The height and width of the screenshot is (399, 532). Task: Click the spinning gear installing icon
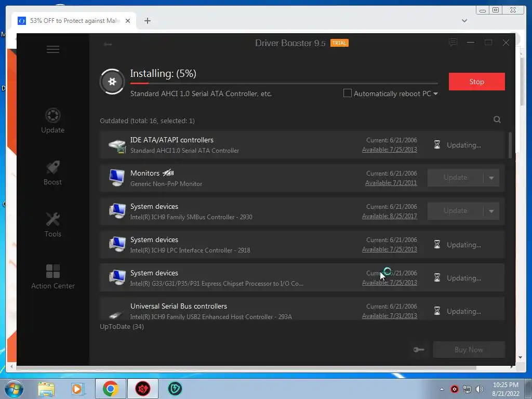coord(112,82)
